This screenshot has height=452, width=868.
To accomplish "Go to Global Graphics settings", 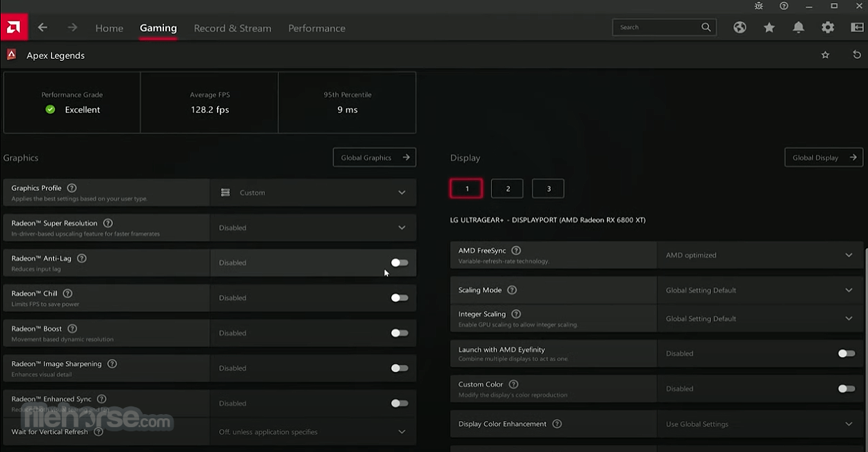I will 375,157.
